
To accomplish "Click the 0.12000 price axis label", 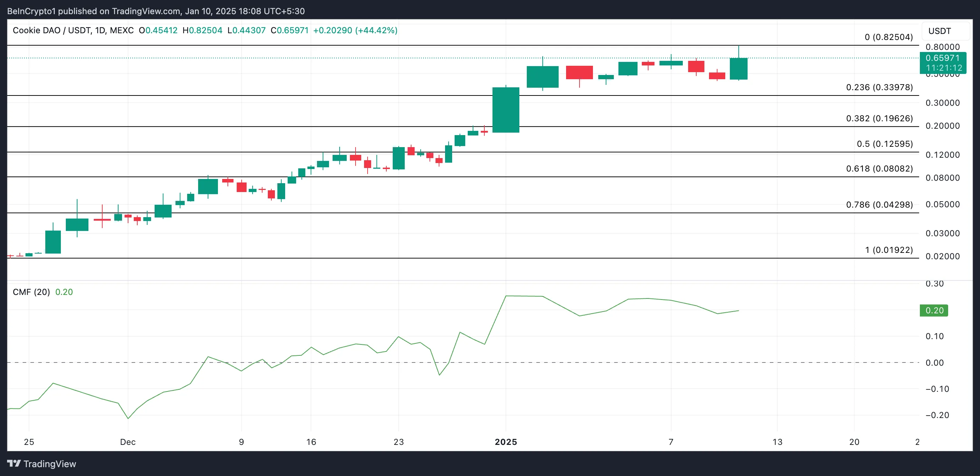I will 942,155.
